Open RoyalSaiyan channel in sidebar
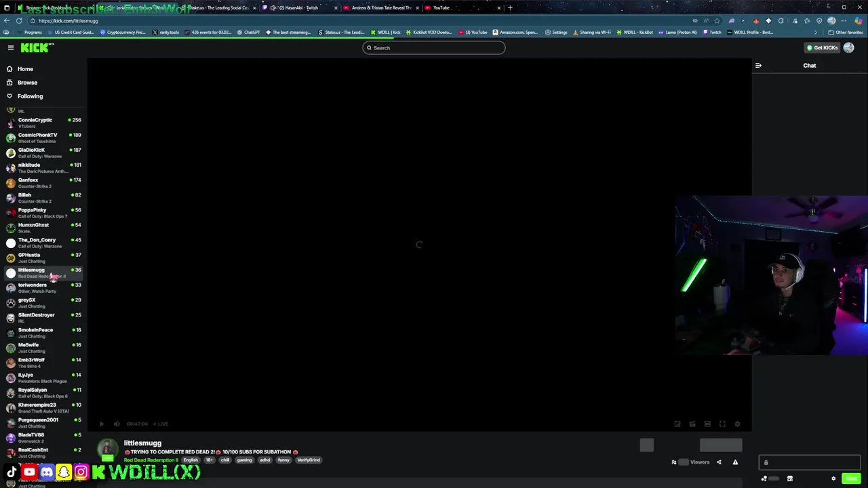 coord(43,392)
